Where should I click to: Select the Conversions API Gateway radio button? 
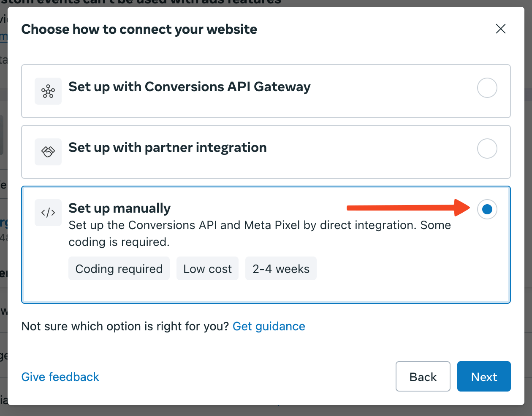[x=487, y=88]
